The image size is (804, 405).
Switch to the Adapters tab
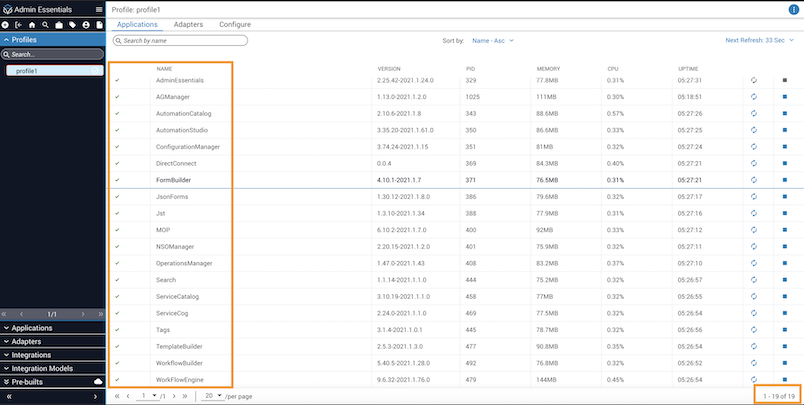point(189,23)
